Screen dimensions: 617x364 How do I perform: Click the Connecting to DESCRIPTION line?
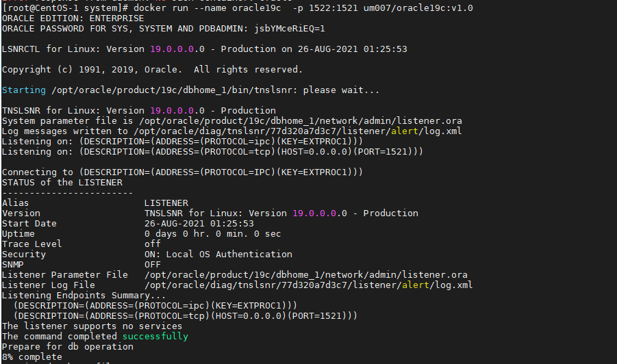(x=182, y=172)
